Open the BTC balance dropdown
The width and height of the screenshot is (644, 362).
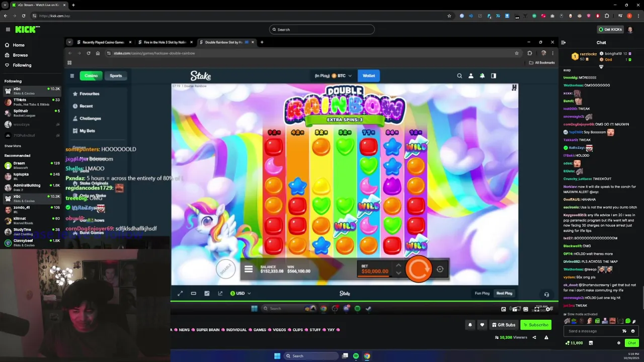coord(333,76)
